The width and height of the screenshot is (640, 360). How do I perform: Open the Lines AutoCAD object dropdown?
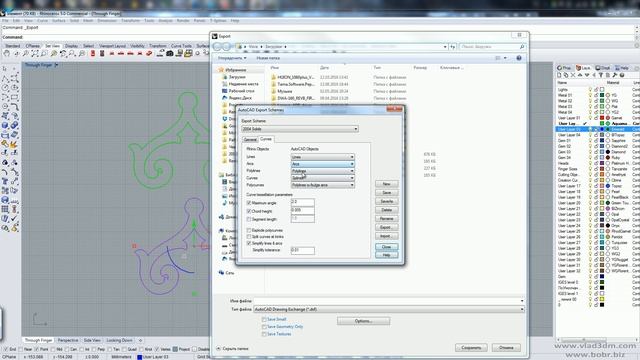(322, 157)
